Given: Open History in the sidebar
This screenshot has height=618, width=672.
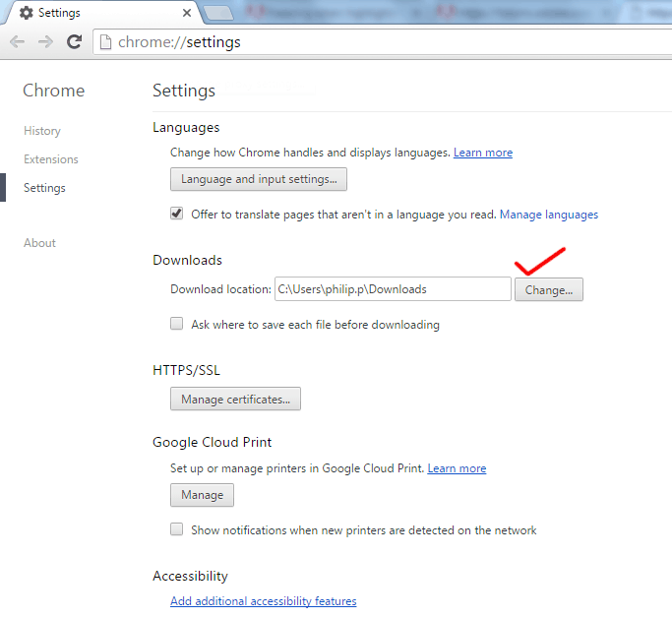Looking at the screenshot, I should [x=42, y=131].
